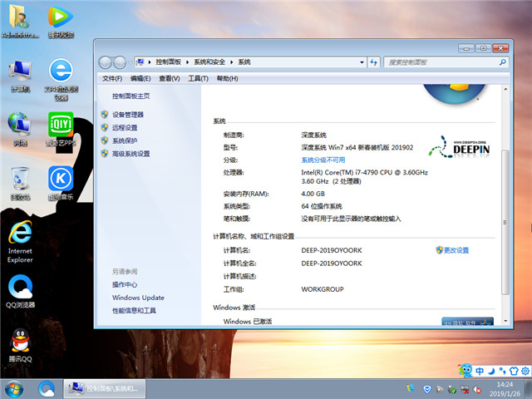Select the computer name DEEP-2019OYOORK
This screenshot has height=399, width=532.
point(332,250)
